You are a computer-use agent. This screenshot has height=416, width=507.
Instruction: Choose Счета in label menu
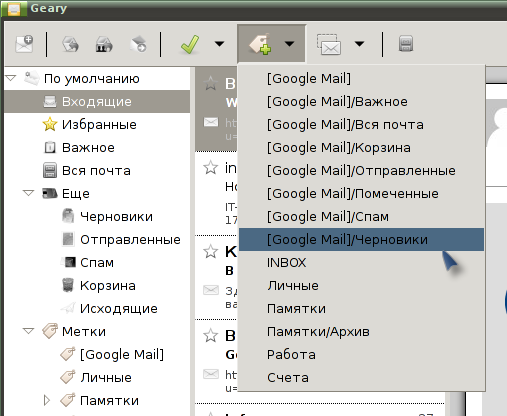(x=361, y=377)
